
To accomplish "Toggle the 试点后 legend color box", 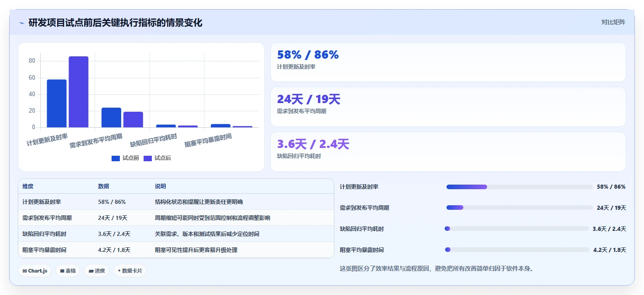I will [148, 158].
